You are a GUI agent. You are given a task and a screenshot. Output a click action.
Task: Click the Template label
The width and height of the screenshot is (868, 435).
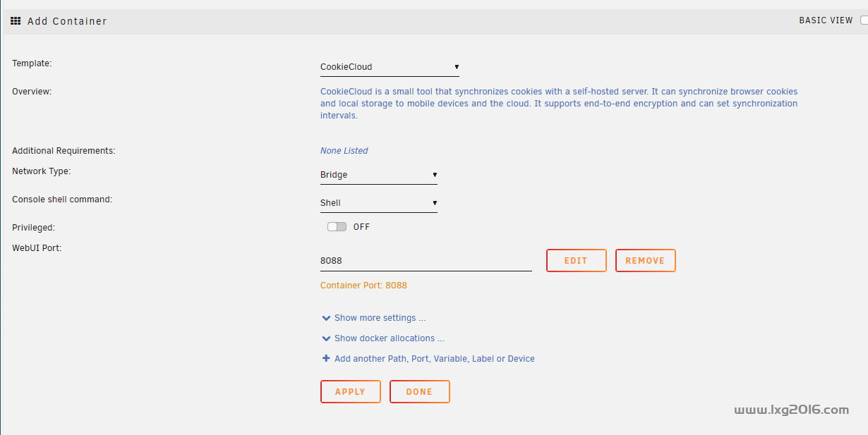[x=32, y=63]
